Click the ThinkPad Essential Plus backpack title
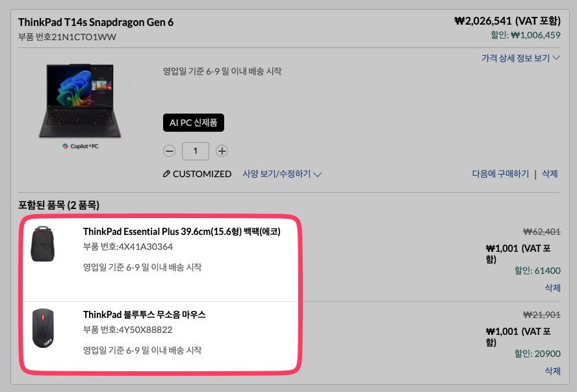Viewport: 577px width, 392px height. coord(182,232)
